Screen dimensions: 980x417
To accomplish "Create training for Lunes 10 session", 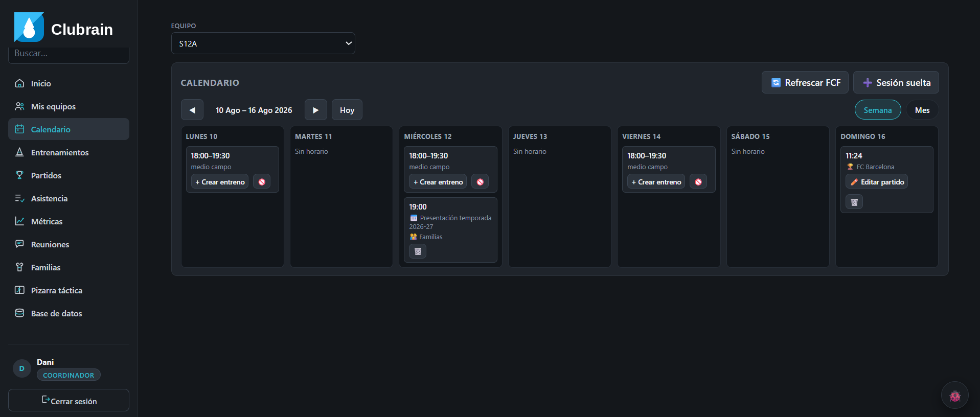I will (x=220, y=182).
